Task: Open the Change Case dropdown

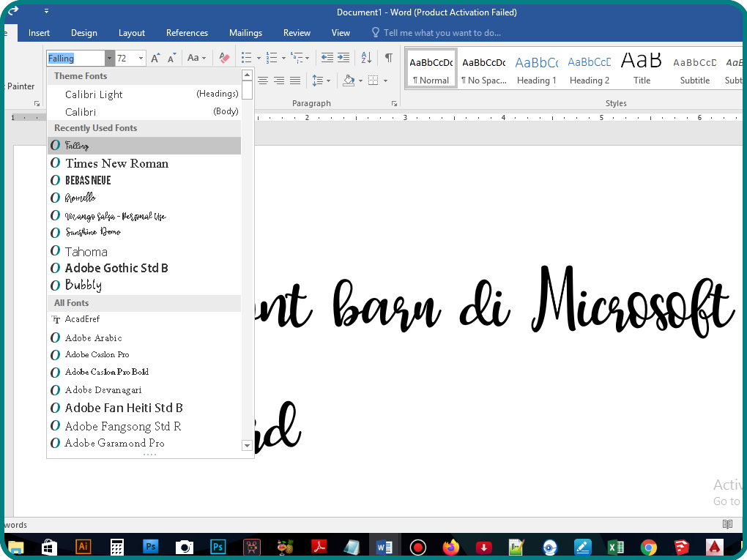Action: (196, 58)
